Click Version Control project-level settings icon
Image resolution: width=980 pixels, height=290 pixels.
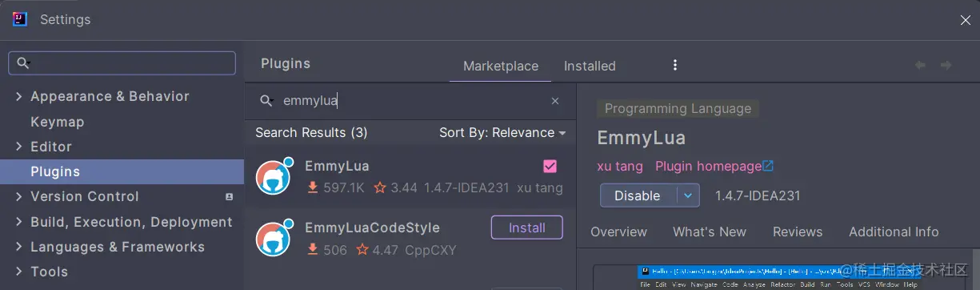click(x=230, y=196)
